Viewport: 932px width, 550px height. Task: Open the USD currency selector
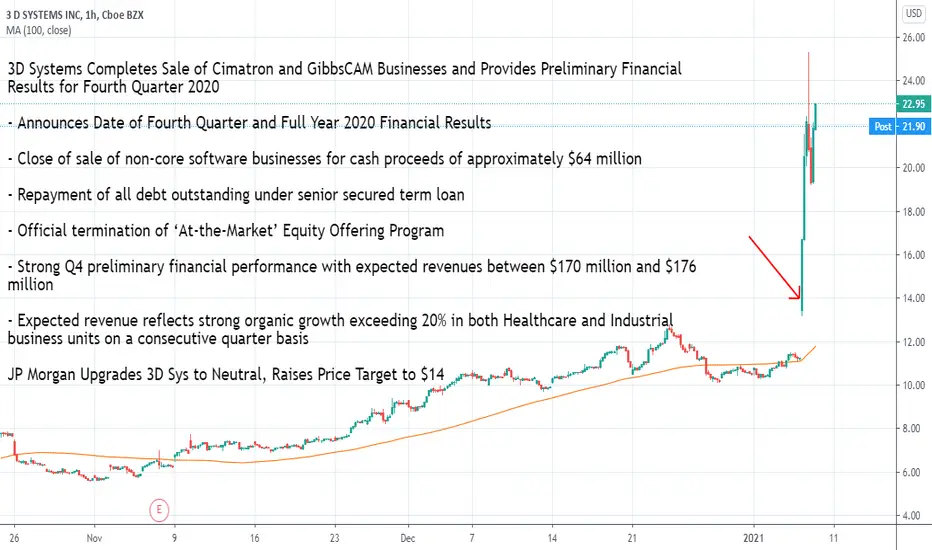click(x=914, y=13)
